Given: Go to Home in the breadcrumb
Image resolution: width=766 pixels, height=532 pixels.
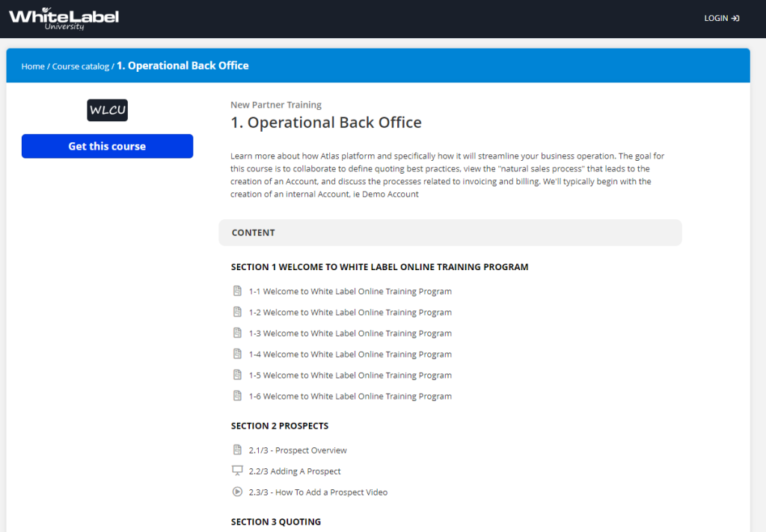Looking at the screenshot, I should tap(33, 67).
